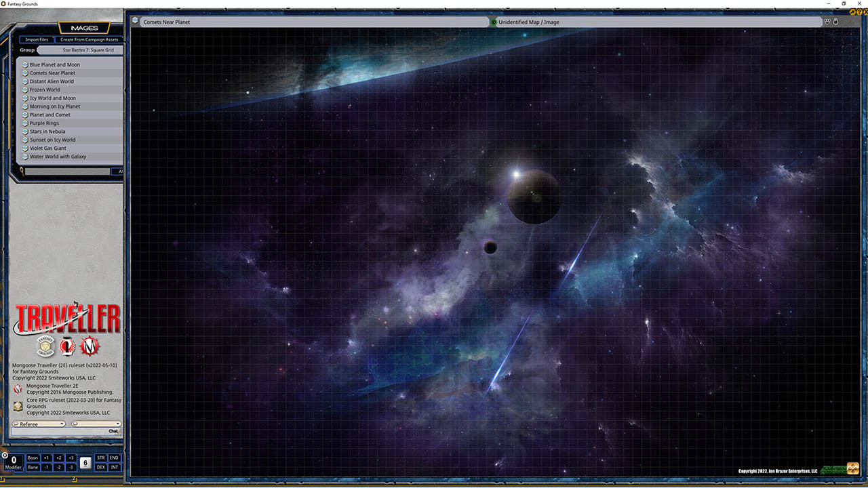Click the target toggle next to the Modifier box

pyautogui.click(x=5, y=455)
